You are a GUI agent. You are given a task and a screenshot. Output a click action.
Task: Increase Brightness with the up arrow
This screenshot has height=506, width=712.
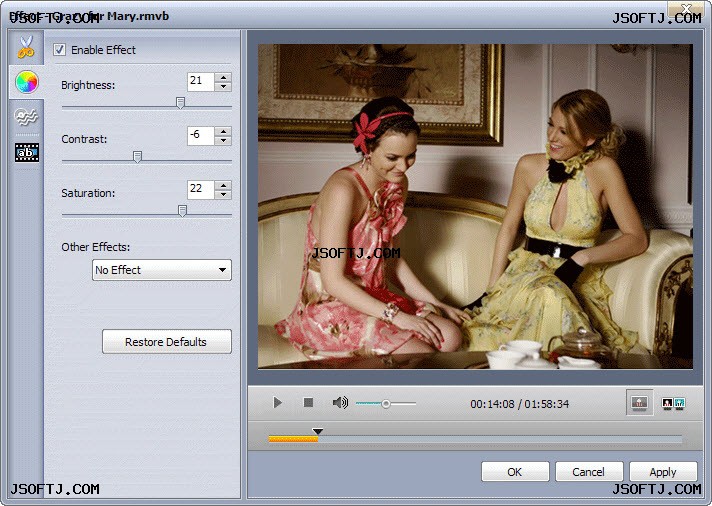[223, 77]
